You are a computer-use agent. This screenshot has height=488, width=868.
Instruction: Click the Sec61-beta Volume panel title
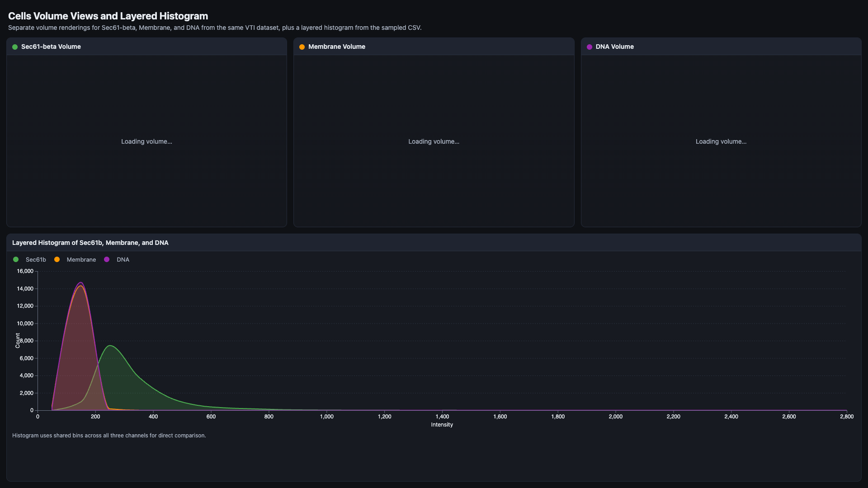click(51, 47)
